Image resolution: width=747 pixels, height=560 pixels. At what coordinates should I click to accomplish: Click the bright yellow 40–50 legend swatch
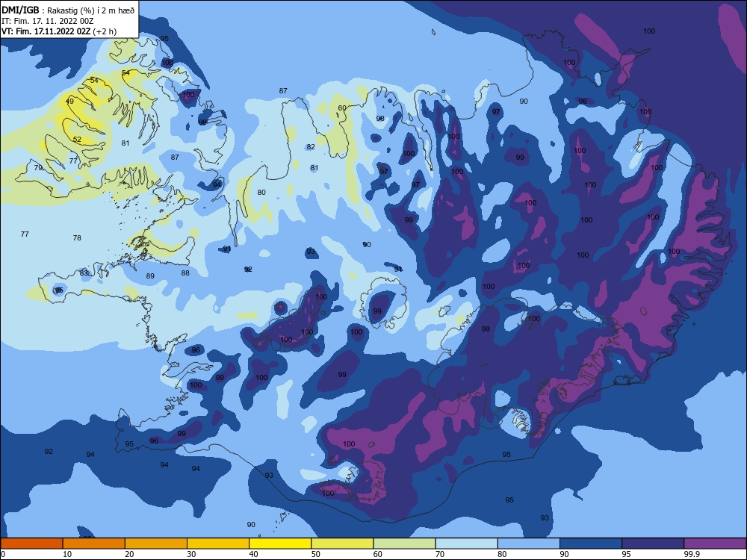point(280,544)
